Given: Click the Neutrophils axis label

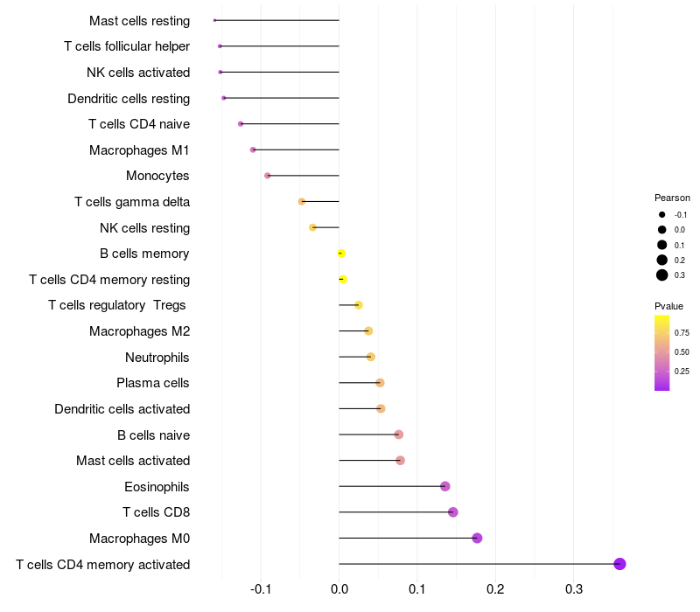Looking at the screenshot, I should point(157,357).
